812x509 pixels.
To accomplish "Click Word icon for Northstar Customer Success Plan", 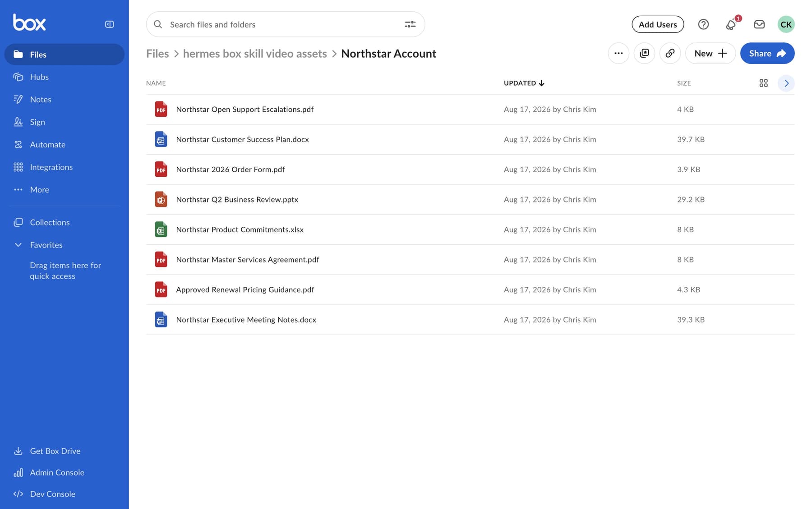I will pyautogui.click(x=161, y=139).
